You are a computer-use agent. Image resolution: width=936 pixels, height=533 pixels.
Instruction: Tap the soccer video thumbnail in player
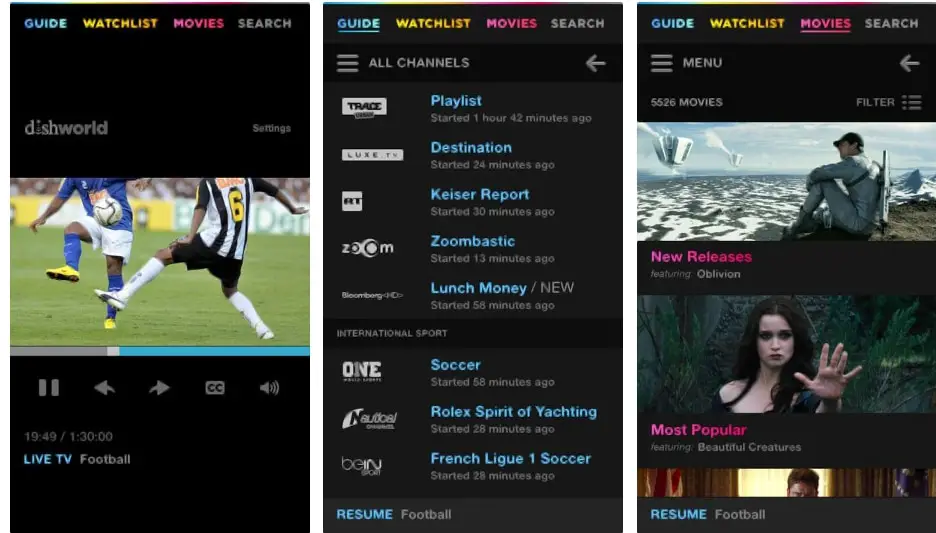(x=160, y=261)
